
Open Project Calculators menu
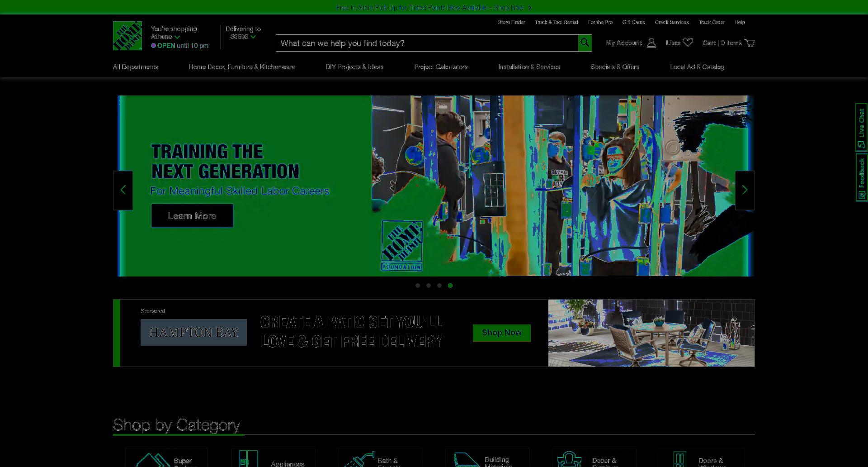click(441, 67)
